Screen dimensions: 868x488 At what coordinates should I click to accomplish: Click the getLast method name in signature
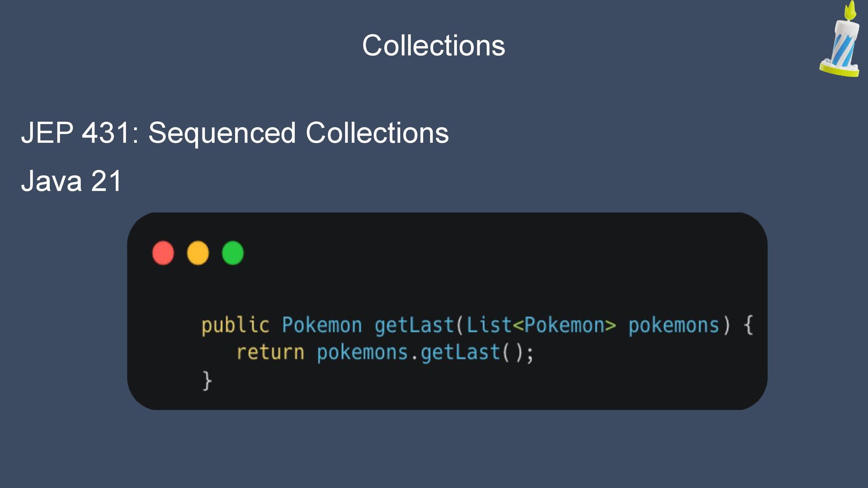pyautogui.click(x=414, y=326)
